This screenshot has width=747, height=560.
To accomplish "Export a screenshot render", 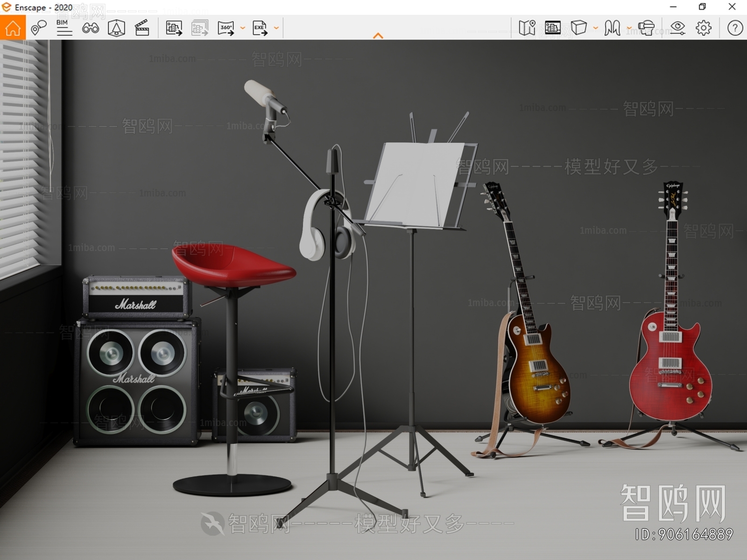I will coord(174,28).
